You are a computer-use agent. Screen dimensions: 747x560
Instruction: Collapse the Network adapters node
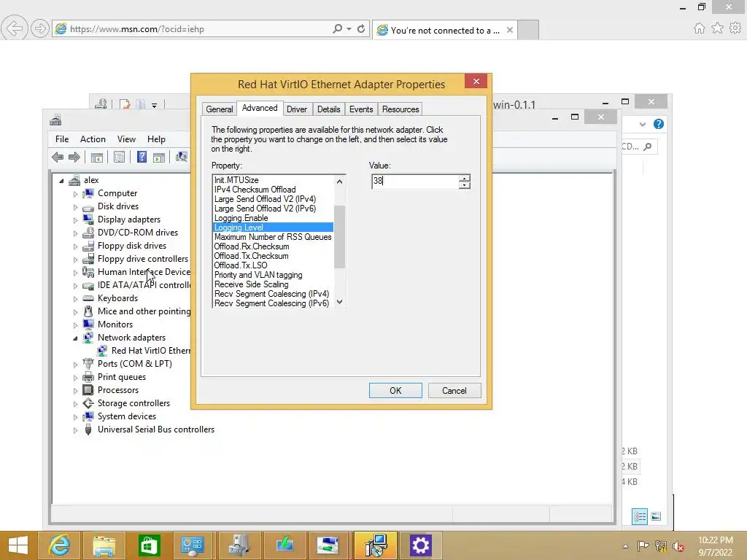tap(75, 338)
